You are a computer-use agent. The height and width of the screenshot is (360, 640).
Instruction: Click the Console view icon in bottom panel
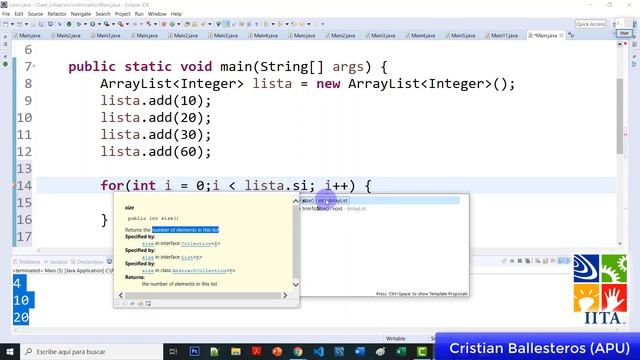pyautogui.click(x=109, y=262)
